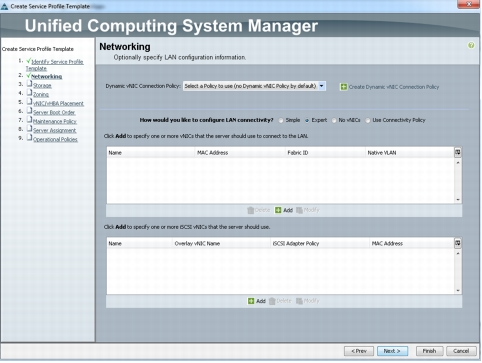Screen dimensions: 482x363
Task: Sort iSCSI table by iSCSI Adapter Policy column
Action: tap(320, 244)
